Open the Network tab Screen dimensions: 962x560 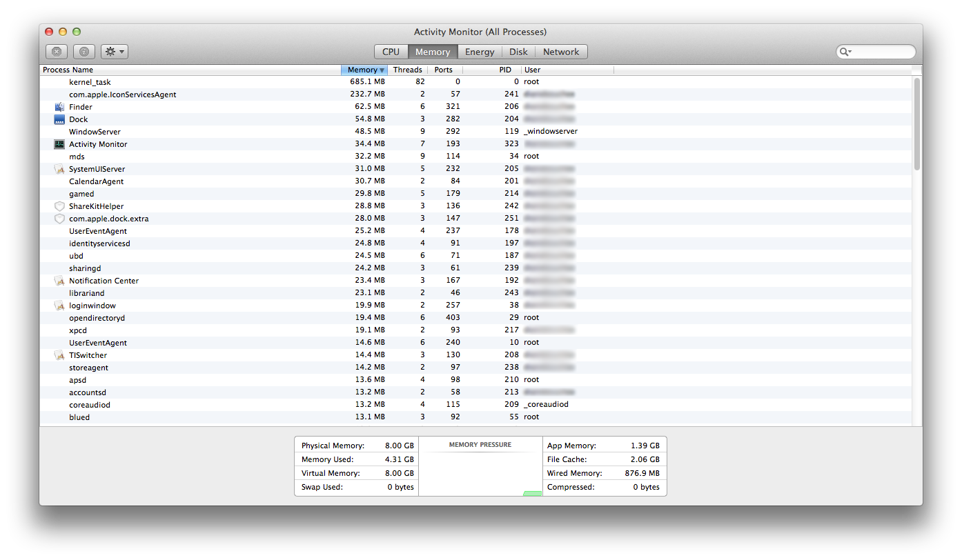coord(561,52)
